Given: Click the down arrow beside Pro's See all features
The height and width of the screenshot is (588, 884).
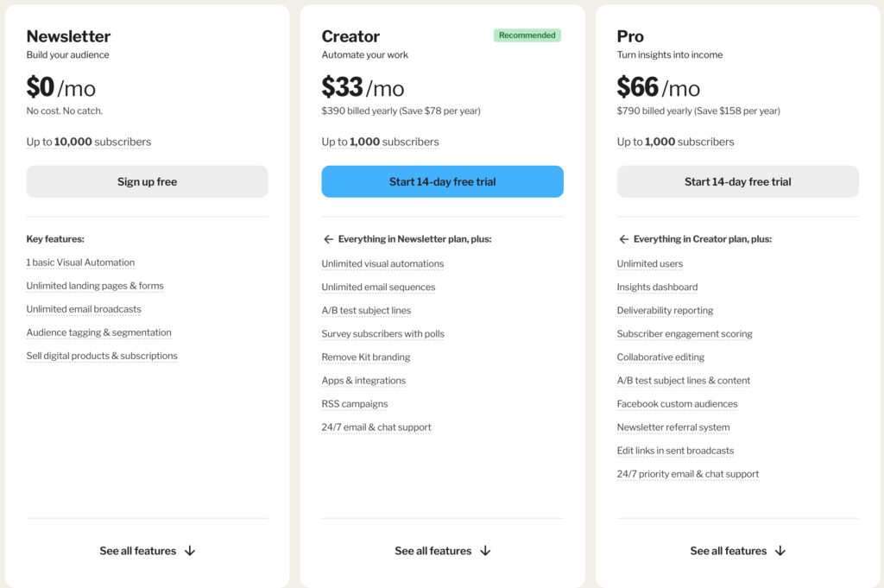Looking at the screenshot, I should click(x=781, y=550).
